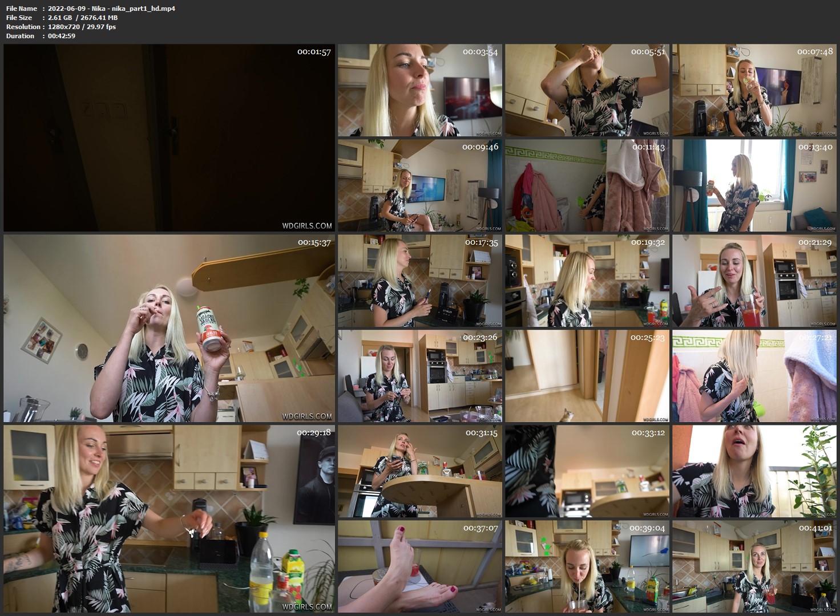Click the final frame at 00:41:01
The height and width of the screenshot is (616, 840).
754,566
